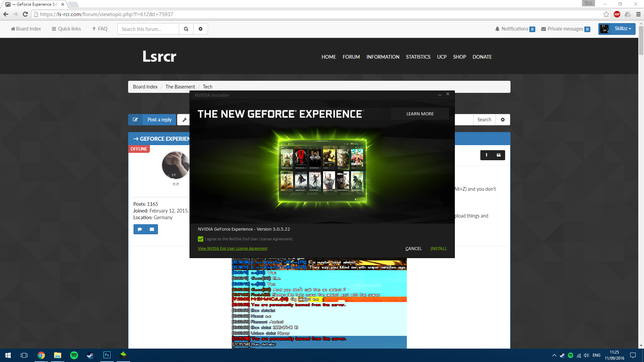
Task: Click the Search this forum input field
Action: (x=148, y=29)
